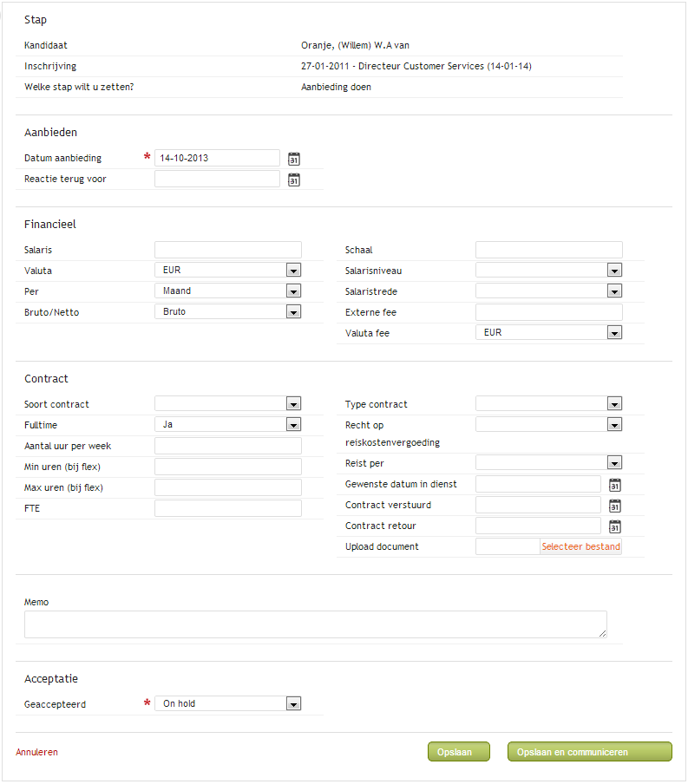Open calendar for Contract retour
The image size is (688, 784).
614,526
